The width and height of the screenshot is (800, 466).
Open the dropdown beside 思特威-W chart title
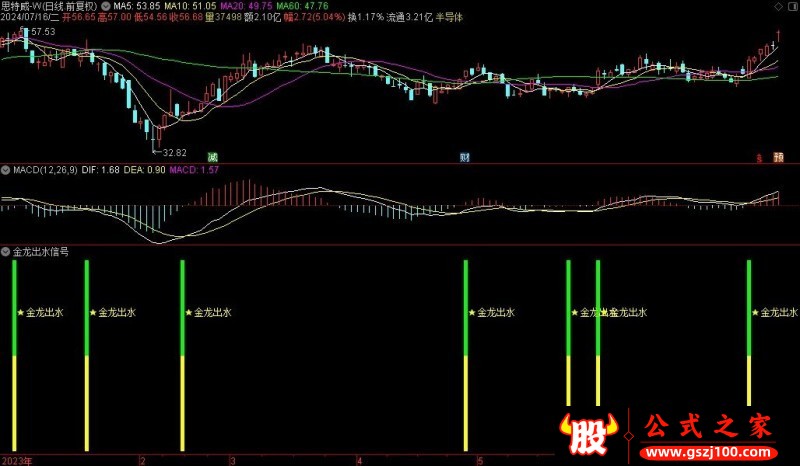106,6
